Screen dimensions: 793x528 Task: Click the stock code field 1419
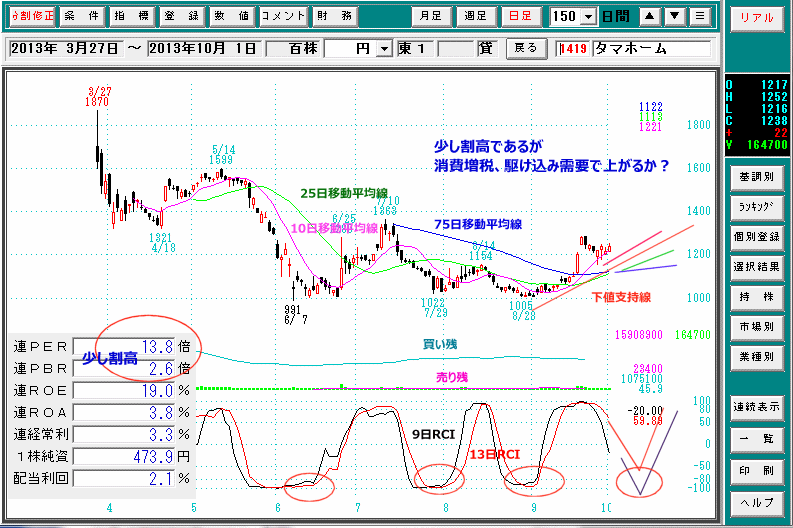pos(574,49)
